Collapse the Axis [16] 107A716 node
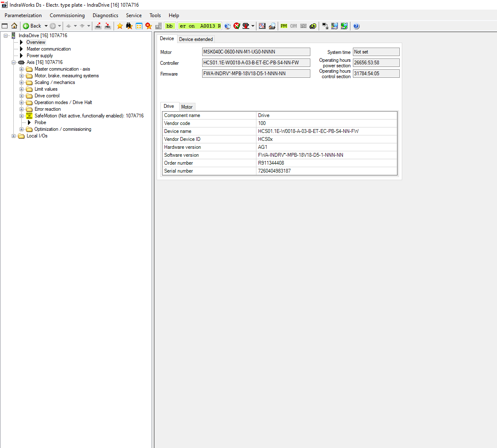Viewport: 497px width, 448px height. [14, 62]
